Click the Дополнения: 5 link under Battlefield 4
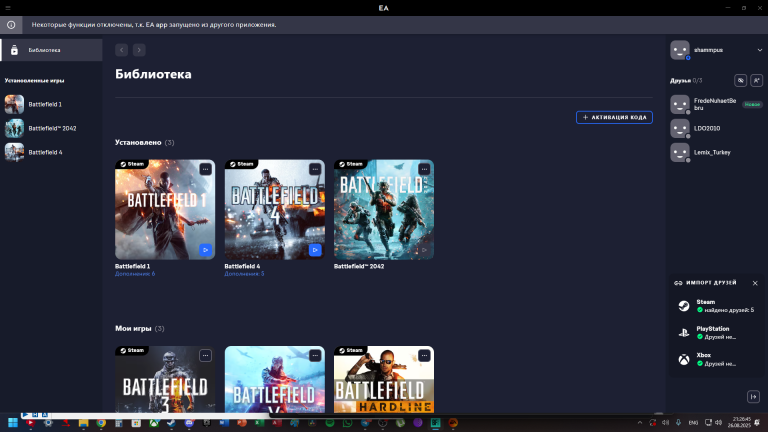 pyautogui.click(x=244, y=274)
